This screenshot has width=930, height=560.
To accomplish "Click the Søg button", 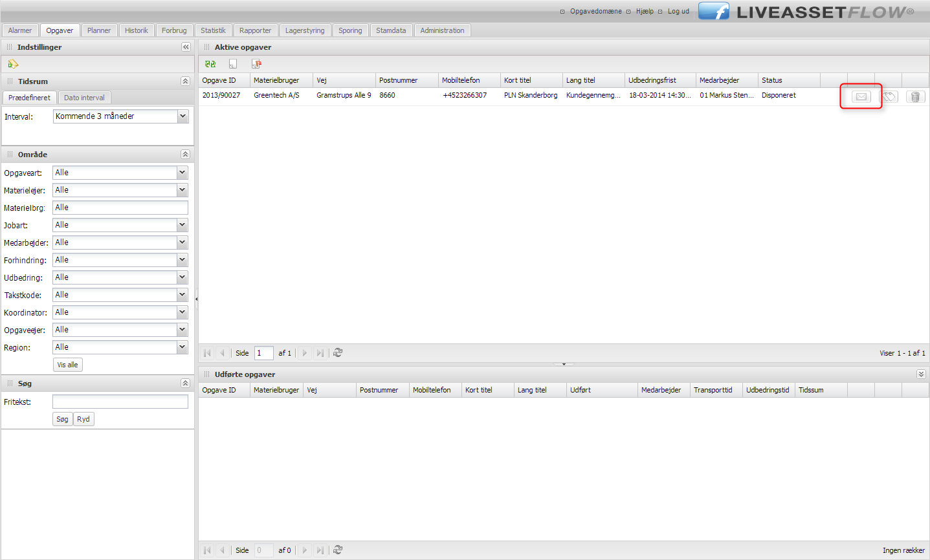I will (62, 419).
